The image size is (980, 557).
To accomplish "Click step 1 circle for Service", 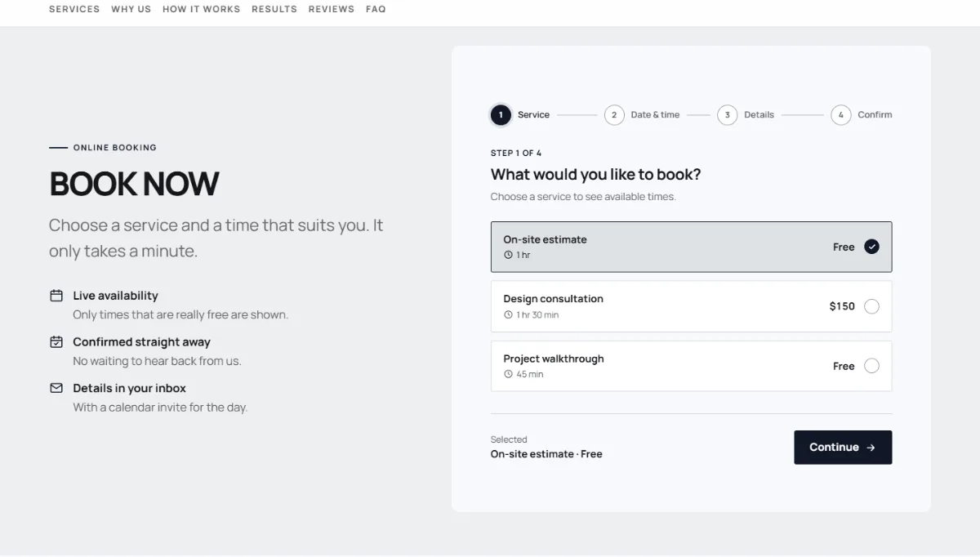I will click(x=501, y=115).
